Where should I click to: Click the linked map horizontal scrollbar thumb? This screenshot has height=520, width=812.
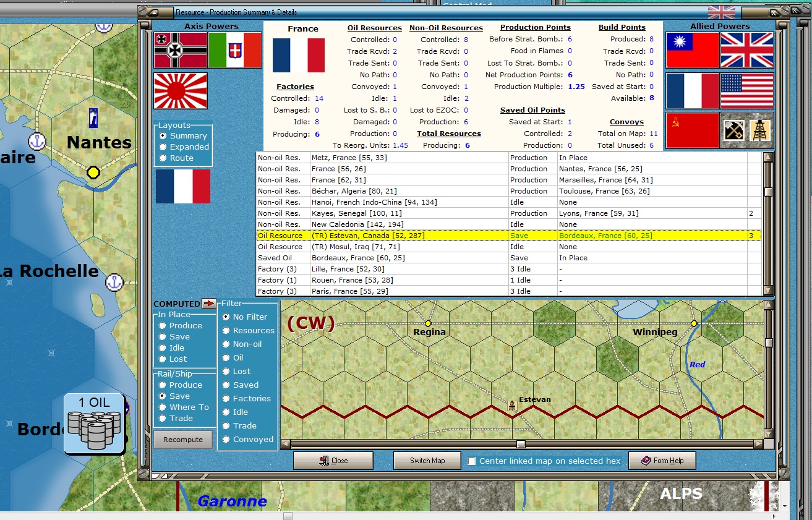tap(521, 444)
